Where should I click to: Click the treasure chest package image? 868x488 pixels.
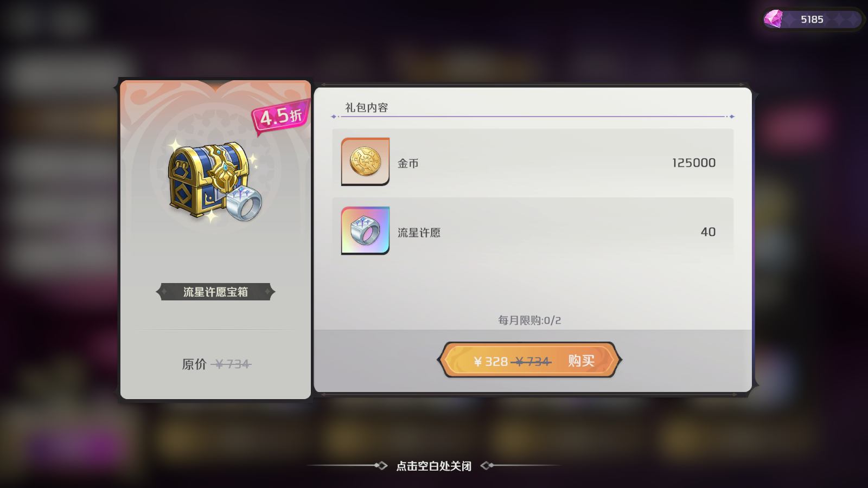215,181
